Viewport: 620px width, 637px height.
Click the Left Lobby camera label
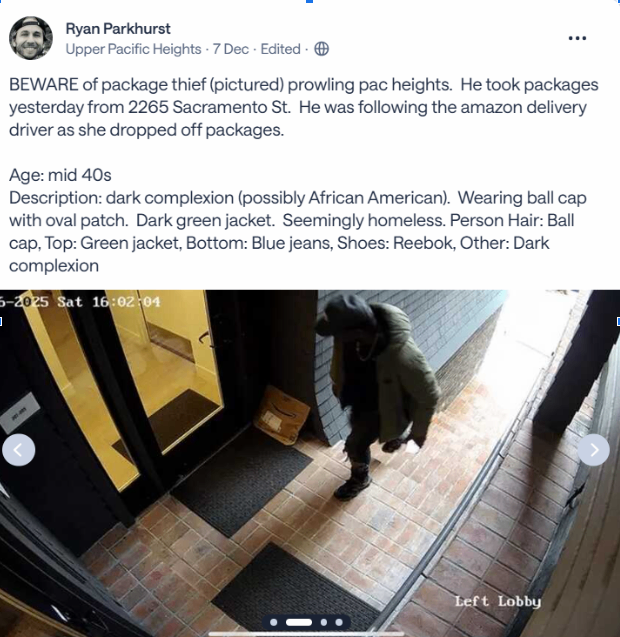pyautogui.click(x=498, y=601)
